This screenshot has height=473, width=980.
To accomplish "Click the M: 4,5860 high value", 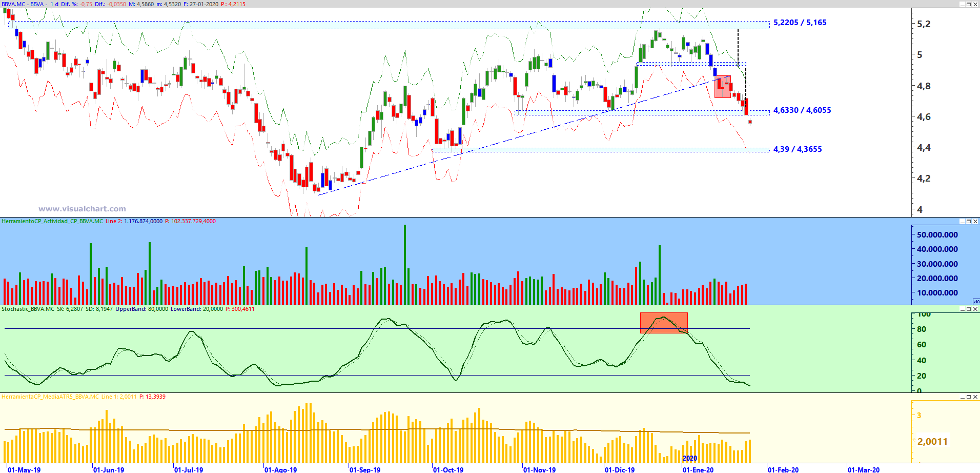I will 141,4.
